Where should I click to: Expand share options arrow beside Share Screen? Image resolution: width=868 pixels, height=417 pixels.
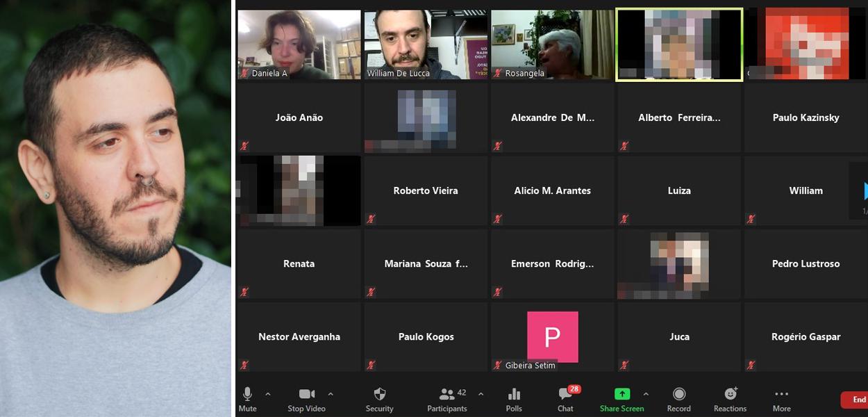(x=646, y=394)
